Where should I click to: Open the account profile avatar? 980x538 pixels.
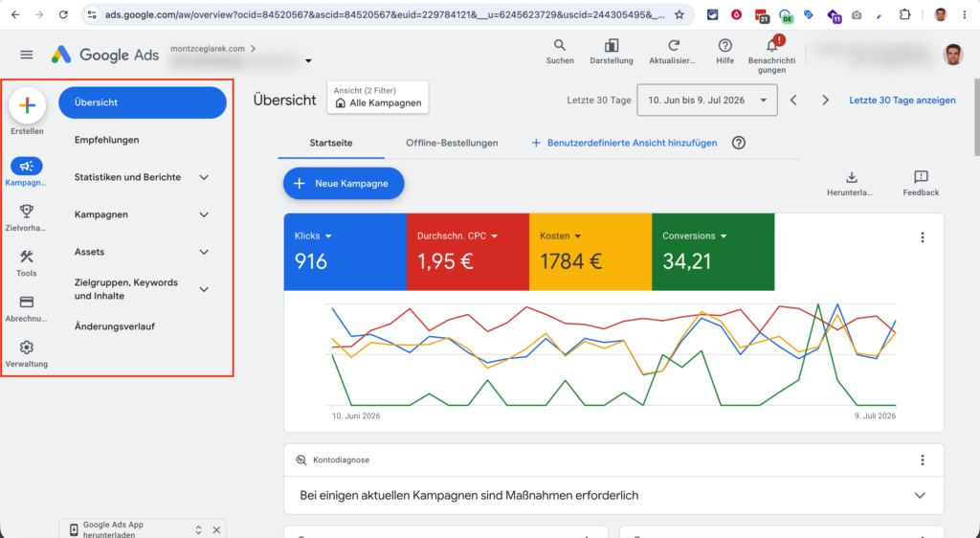(953, 55)
